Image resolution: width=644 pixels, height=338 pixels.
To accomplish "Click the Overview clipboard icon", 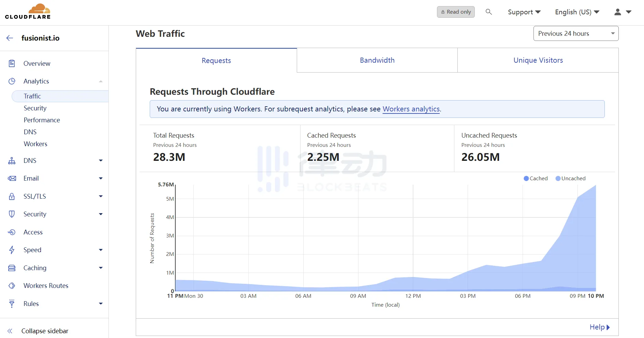I will tap(12, 63).
